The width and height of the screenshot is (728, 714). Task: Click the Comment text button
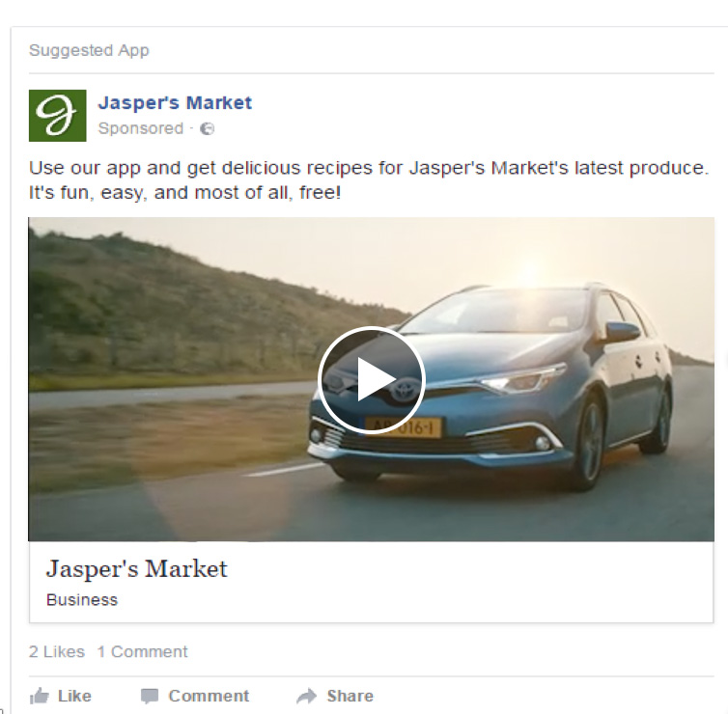click(x=209, y=696)
